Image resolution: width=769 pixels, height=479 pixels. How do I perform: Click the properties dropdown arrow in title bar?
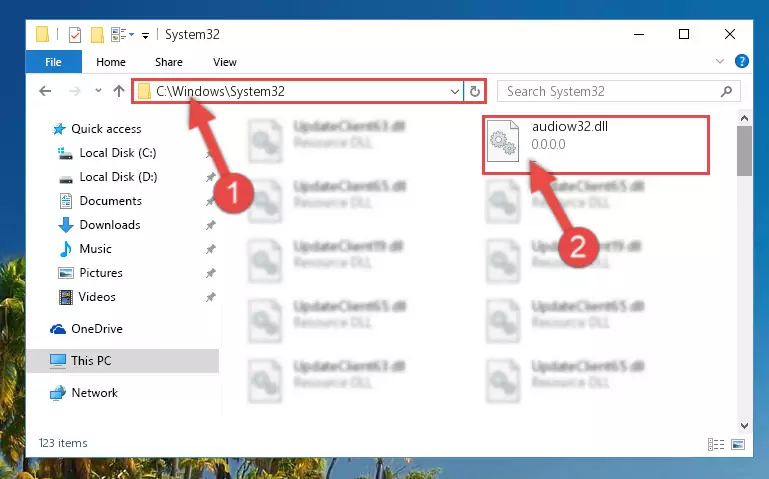(131, 34)
